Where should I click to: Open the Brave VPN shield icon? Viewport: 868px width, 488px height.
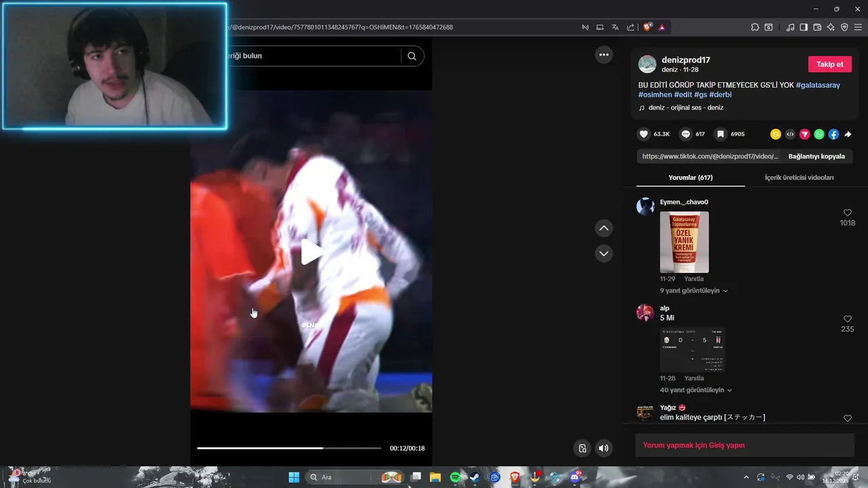pos(844,27)
